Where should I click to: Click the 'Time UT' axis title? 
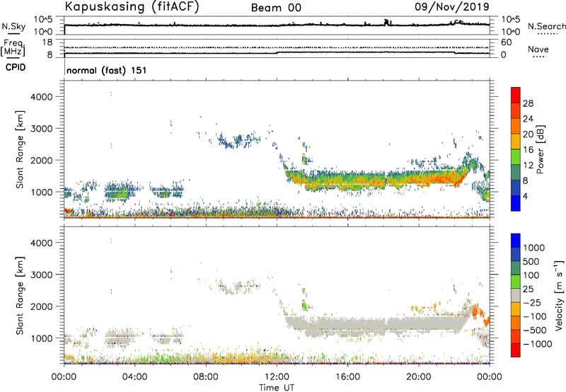[x=277, y=388]
